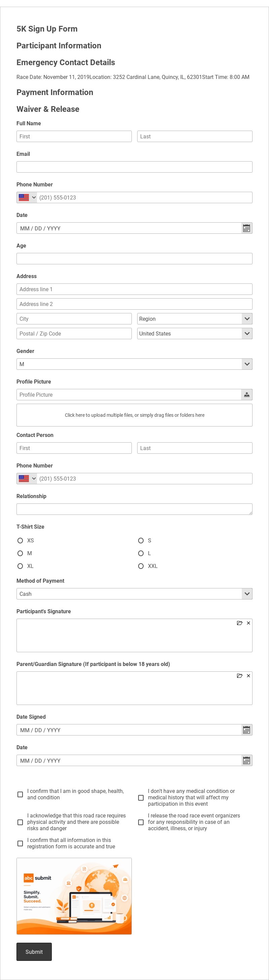Click Full Name Last input
The width and height of the screenshot is (269, 980).
pos(195,136)
